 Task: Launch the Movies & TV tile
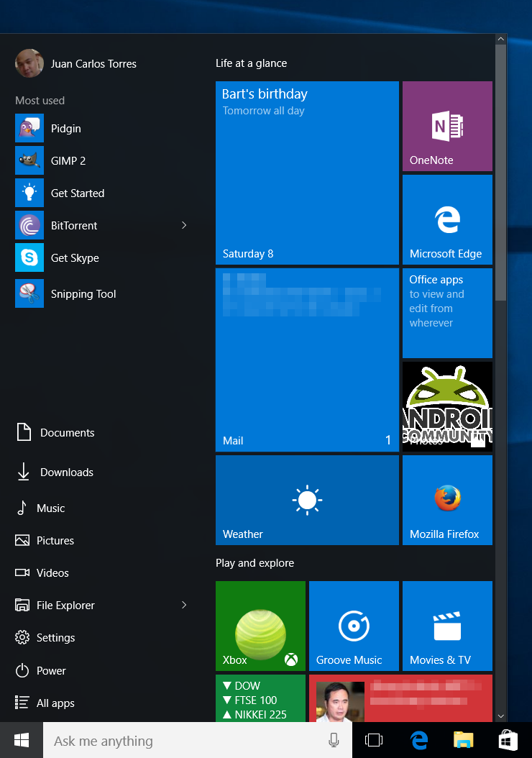tap(447, 626)
